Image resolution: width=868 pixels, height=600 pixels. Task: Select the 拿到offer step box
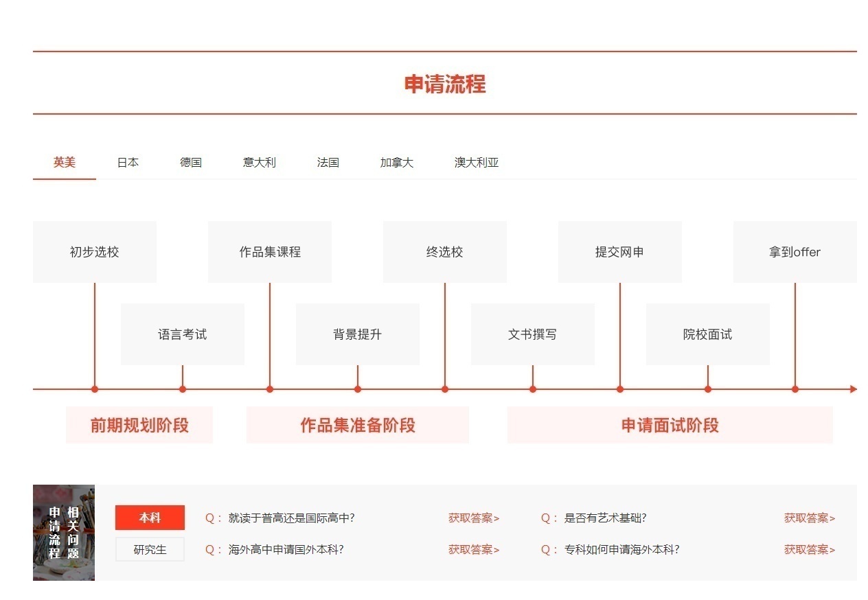tap(795, 252)
